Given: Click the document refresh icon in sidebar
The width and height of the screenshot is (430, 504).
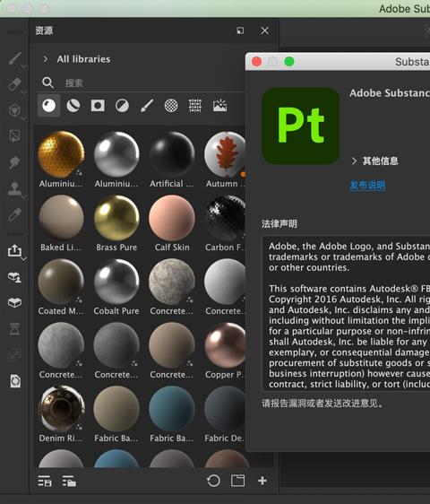Looking at the screenshot, I should 15,381.
